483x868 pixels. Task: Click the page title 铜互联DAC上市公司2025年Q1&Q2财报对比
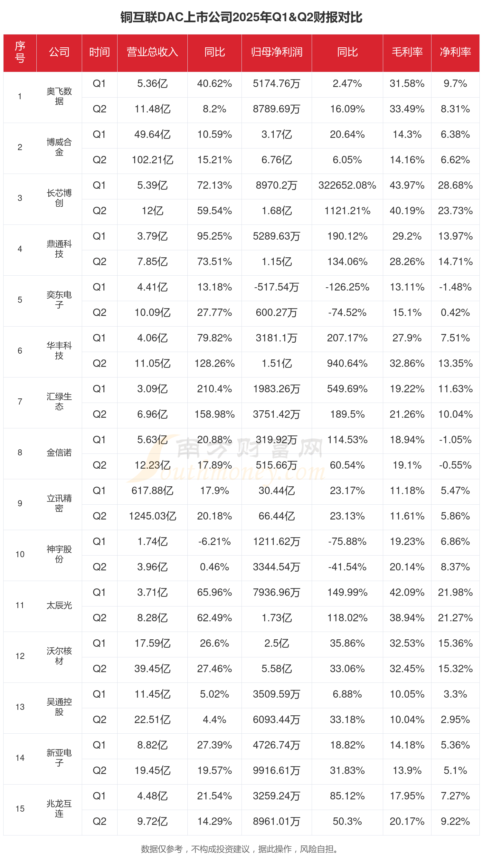[241, 17]
